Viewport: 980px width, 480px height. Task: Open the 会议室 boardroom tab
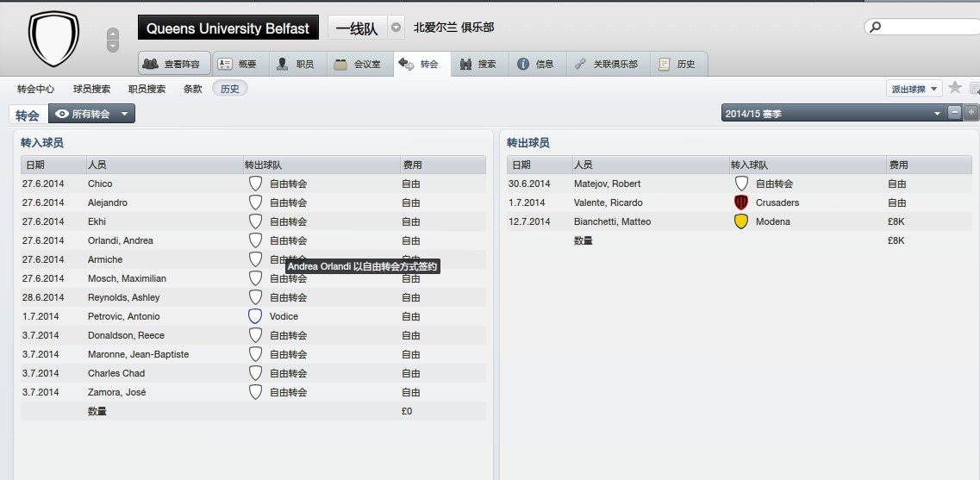(360, 64)
